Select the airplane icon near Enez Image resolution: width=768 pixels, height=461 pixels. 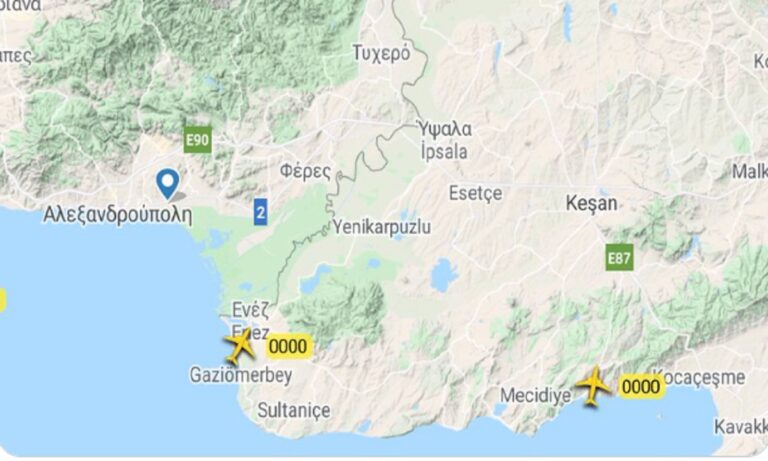(240, 346)
